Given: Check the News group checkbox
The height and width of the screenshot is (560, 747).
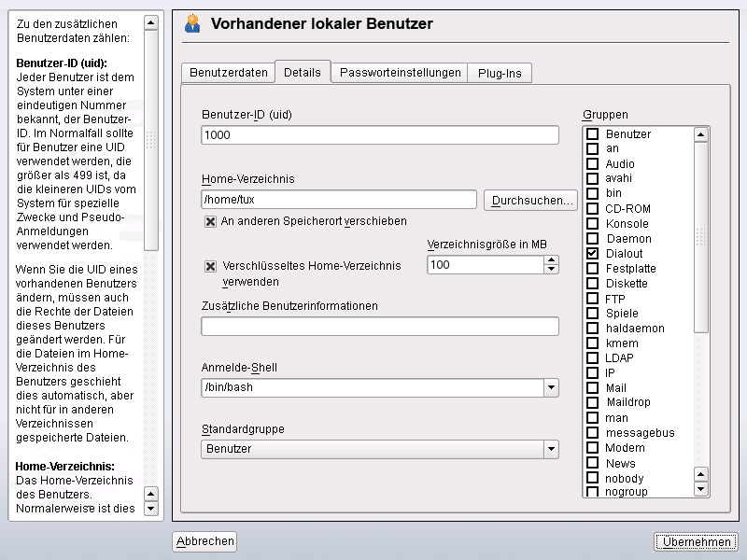Looking at the screenshot, I should click(x=592, y=462).
